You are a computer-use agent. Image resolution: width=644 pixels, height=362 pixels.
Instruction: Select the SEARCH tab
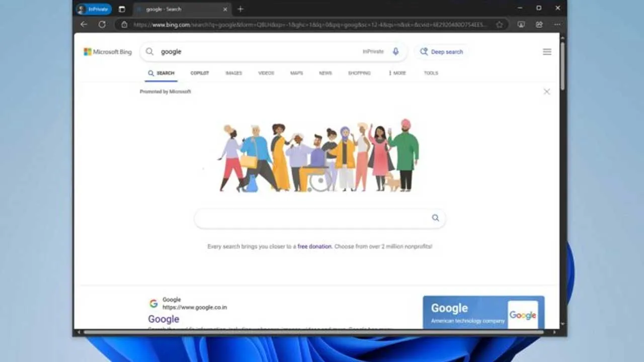(161, 73)
